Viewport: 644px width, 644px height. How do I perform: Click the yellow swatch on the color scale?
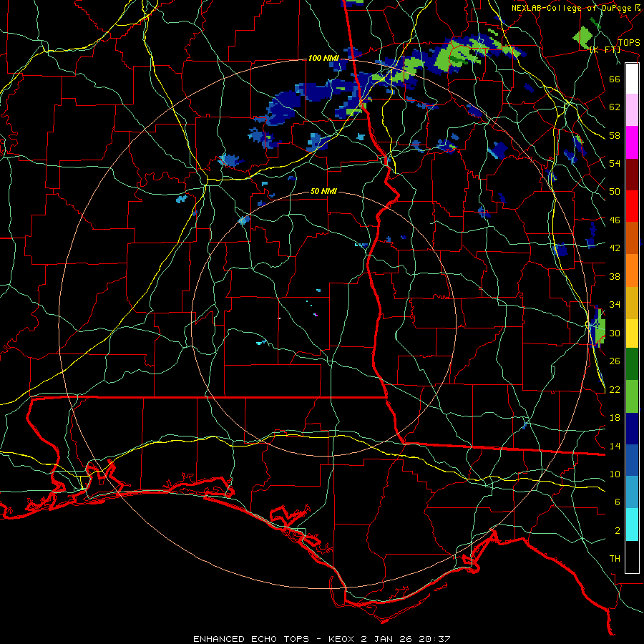(x=632, y=333)
